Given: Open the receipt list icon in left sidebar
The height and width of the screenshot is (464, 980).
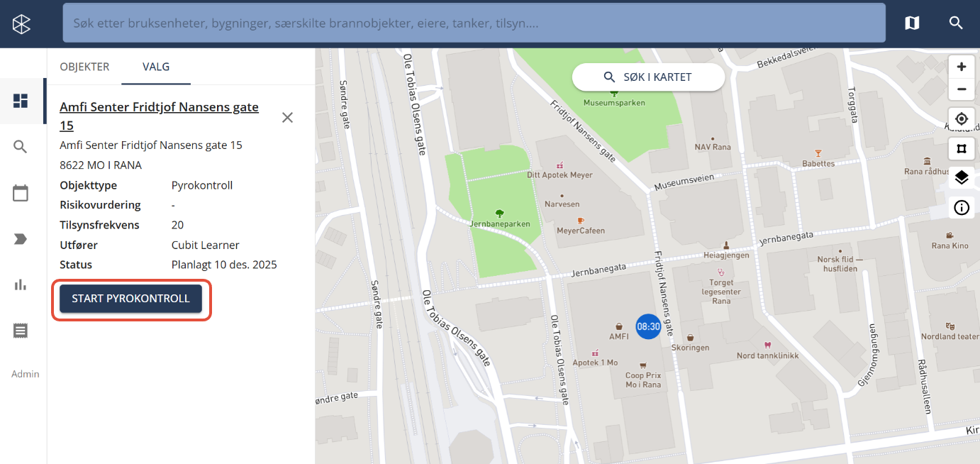Looking at the screenshot, I should click(x=21, y=331).
